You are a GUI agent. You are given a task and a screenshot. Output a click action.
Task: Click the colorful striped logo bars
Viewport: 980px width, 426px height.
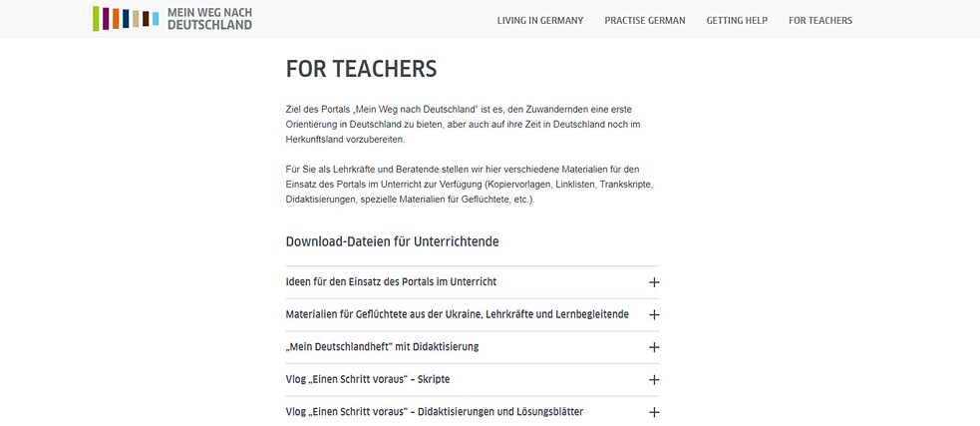tap(126, 19)
